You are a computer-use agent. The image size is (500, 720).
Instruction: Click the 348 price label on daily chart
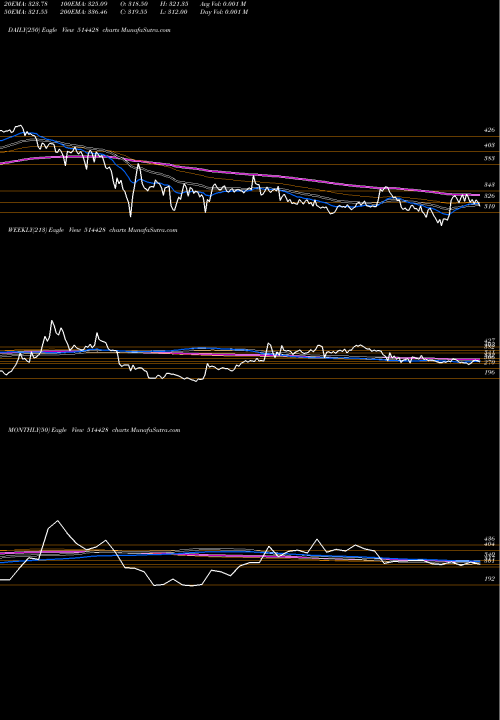(x=489, y=185)
